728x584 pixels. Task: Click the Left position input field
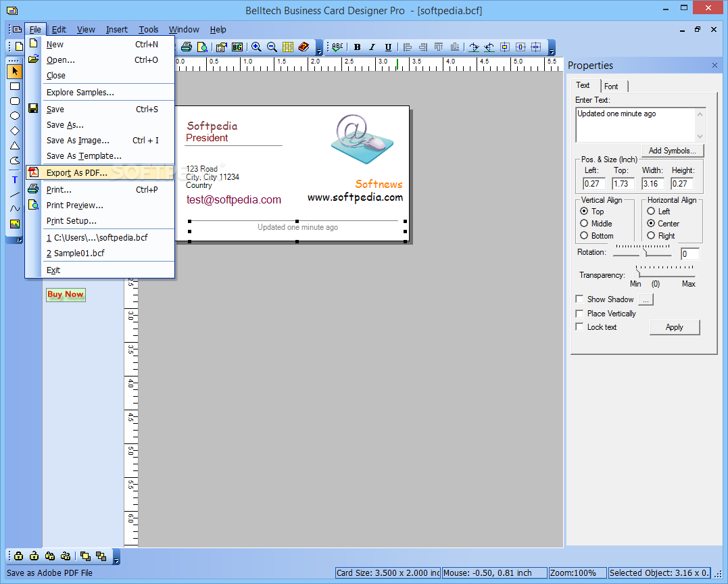click(593, 184)
